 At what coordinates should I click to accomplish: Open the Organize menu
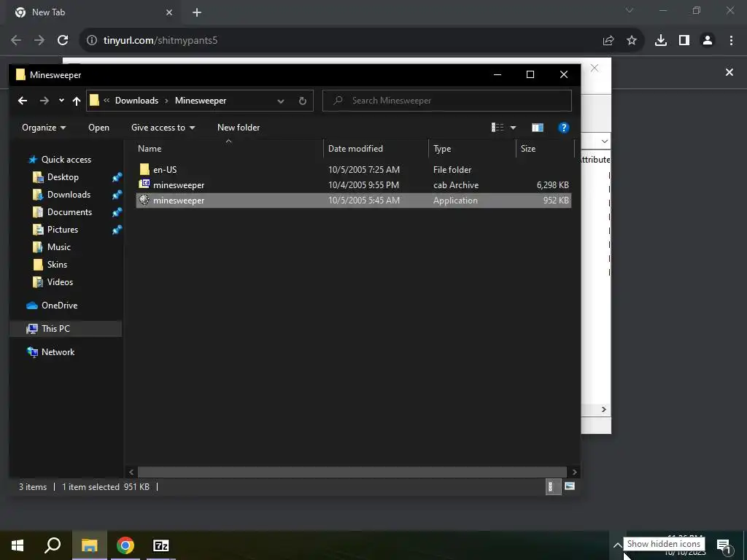44,128
